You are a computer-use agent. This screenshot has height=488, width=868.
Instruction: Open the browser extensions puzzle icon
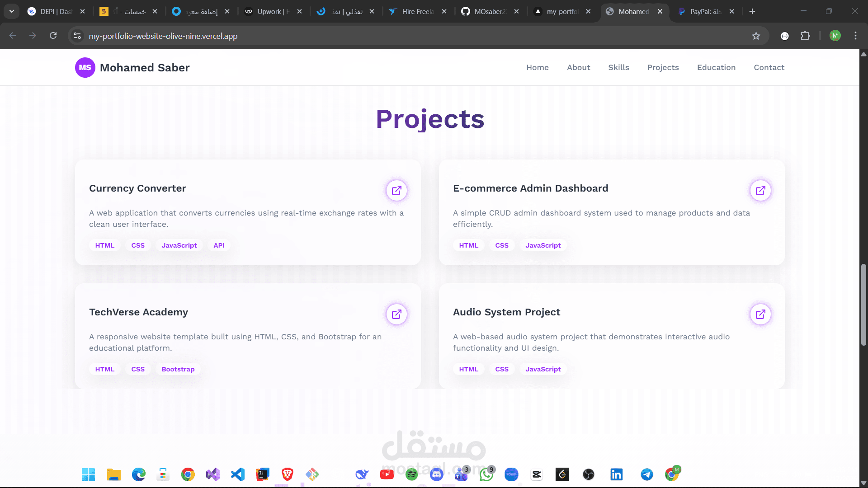coord(805,36)
